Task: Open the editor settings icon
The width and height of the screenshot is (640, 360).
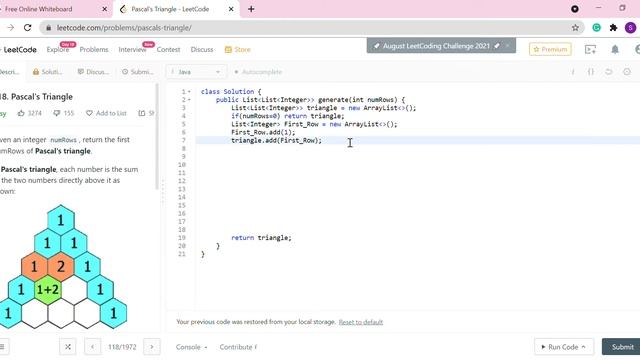Action: pos(627,72)
